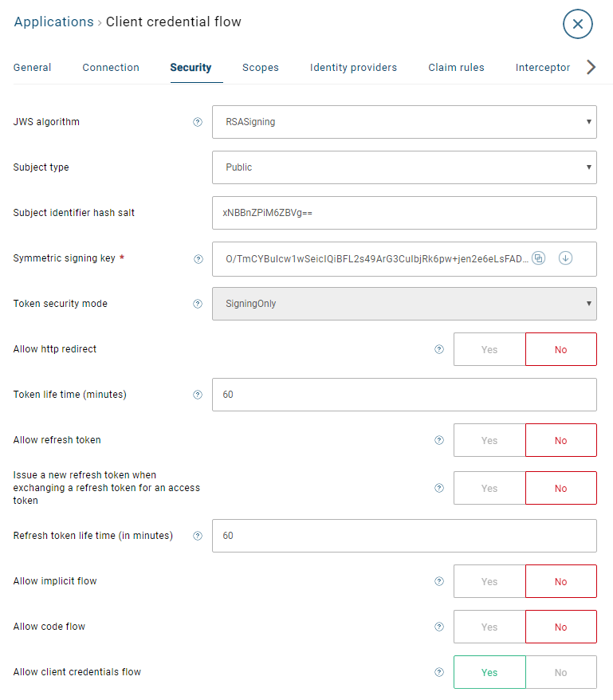613x700 pixels.
Task: Go back to Applications breadcrumb link
Action: (x=53, y=22)
